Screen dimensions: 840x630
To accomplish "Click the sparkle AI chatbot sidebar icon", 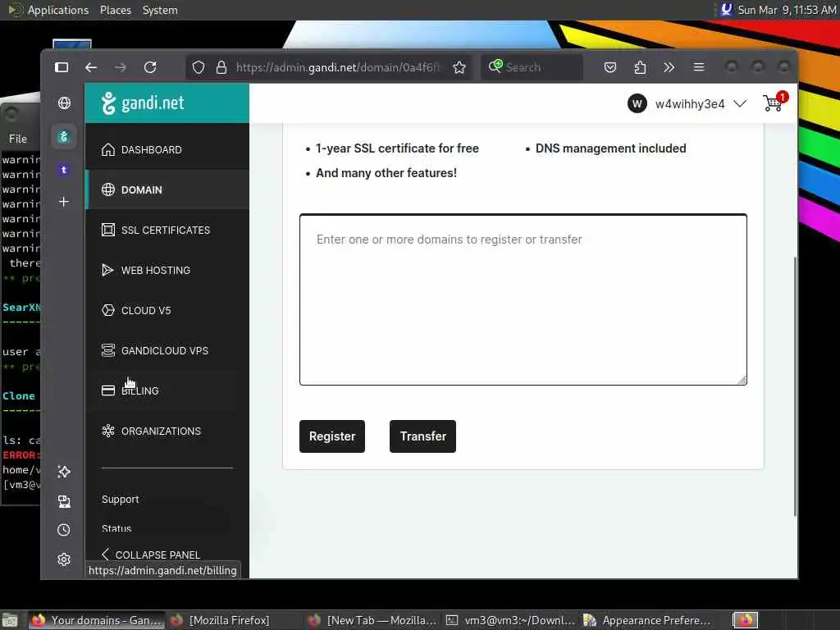I will point(64,472).
